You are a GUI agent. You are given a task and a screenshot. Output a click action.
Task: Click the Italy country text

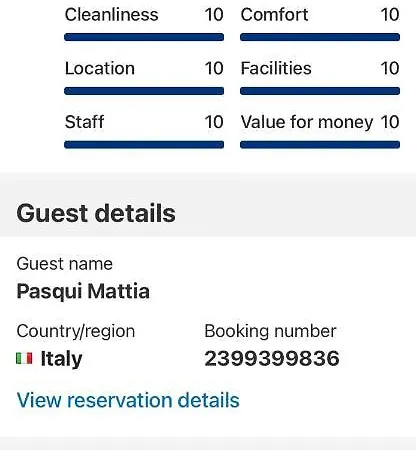click(x=61, y=359)
